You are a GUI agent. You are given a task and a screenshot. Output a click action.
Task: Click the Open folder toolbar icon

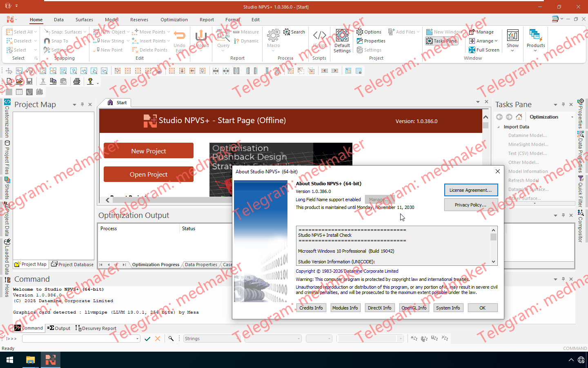pos(19,81)
